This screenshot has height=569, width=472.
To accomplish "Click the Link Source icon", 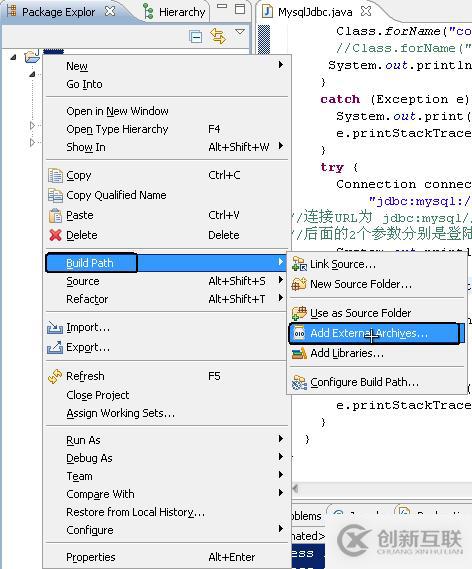I will tap(299, 264).
